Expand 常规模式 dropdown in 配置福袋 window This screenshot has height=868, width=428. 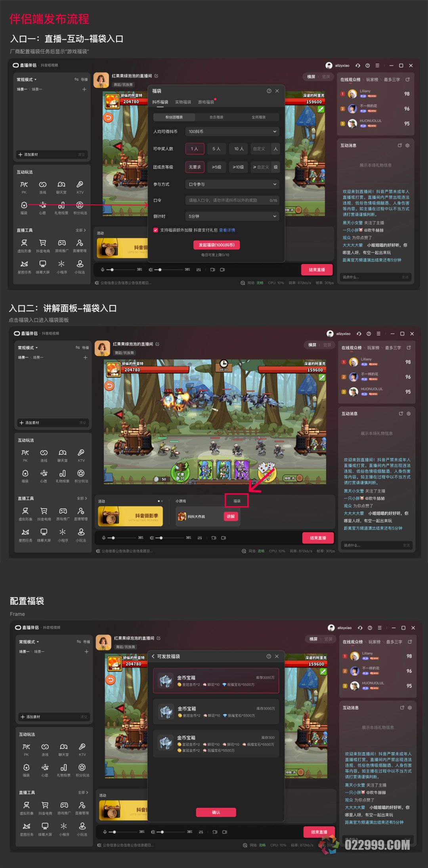pyautogui.click(x=29, y=642)
